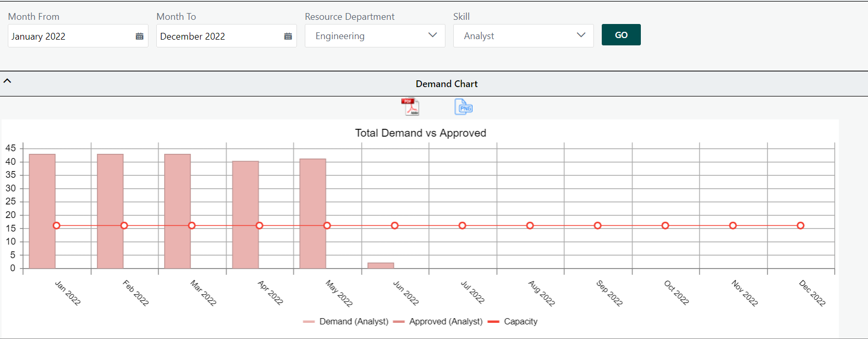Viewport: 868px width, 339px height.
Task: Collapse the Demand Chart section
Action: [x=7, y=81]
